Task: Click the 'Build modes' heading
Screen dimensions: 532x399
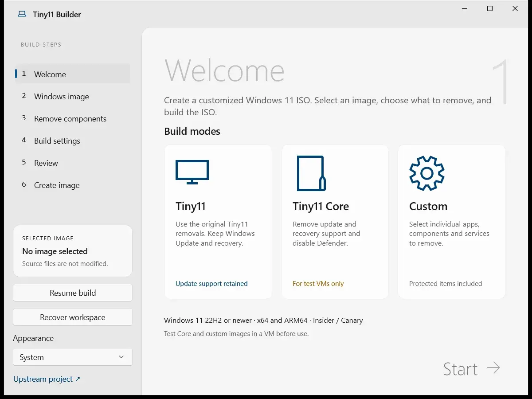Action: coord(192,131)
